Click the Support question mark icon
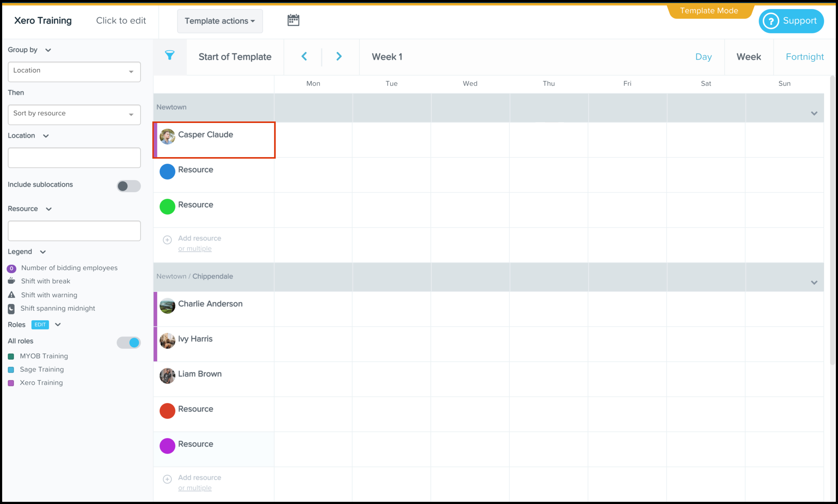838x504 pixels. [771, 21]
